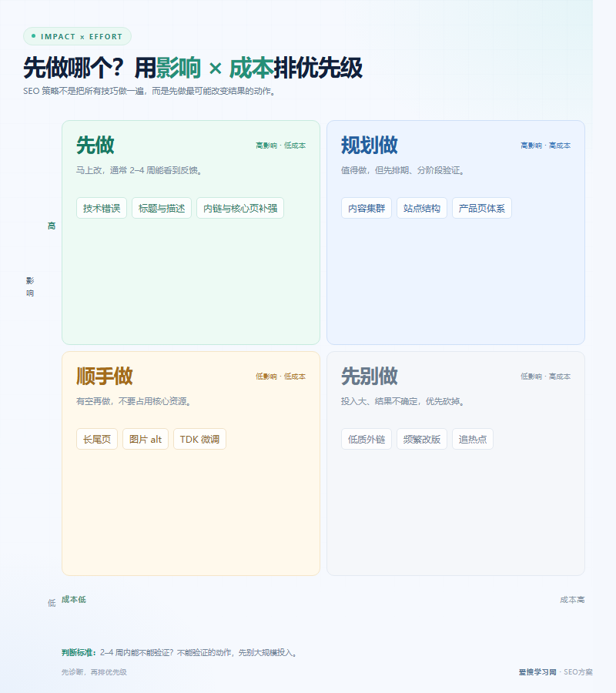Choose the 产品页体系 tag
The image size is (616, 693).
482,208
